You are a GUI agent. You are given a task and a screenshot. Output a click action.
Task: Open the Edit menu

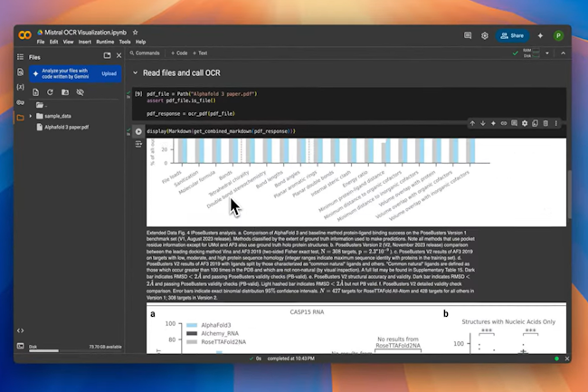click(x=54, y=42)
